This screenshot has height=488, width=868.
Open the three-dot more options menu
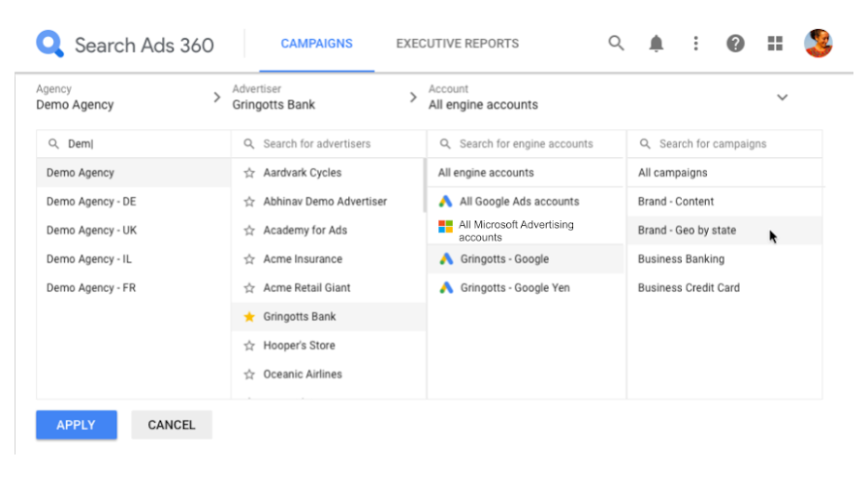pos(695,44)
